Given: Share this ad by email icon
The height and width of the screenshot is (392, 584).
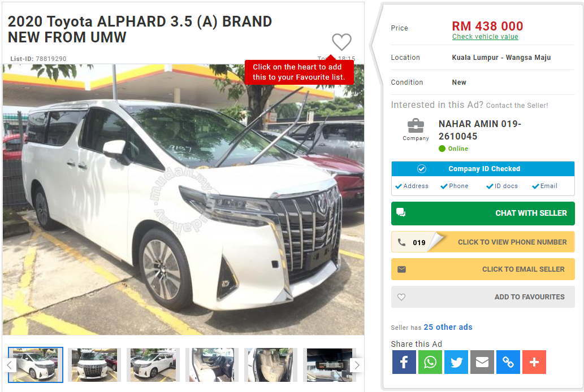Looking at the screenshot, I should pos(482,362).
